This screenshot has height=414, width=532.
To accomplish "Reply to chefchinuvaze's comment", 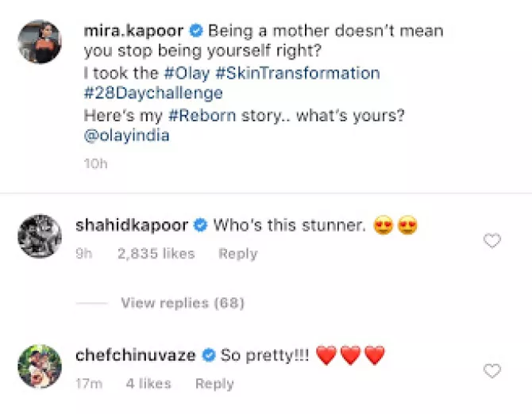I will [x=214, y=384].
